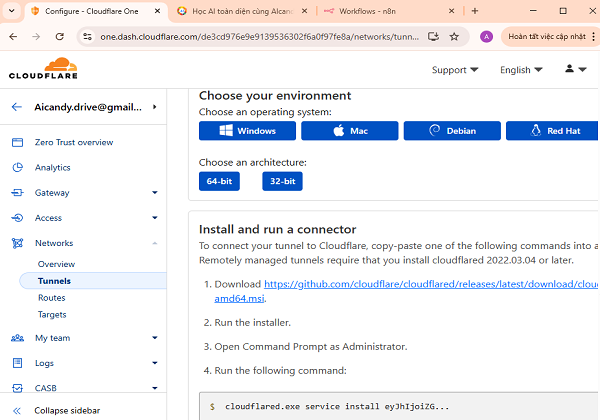Select Tunnels in the sidebar
600x420 pixels.
[x=93, y=281]
